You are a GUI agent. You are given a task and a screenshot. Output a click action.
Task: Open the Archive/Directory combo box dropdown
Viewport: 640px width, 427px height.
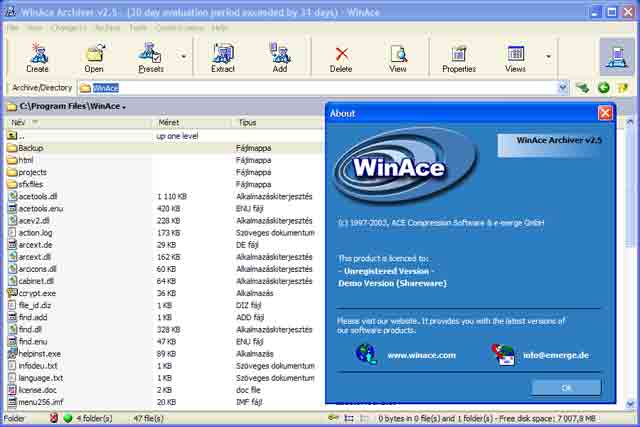[563, 88]
